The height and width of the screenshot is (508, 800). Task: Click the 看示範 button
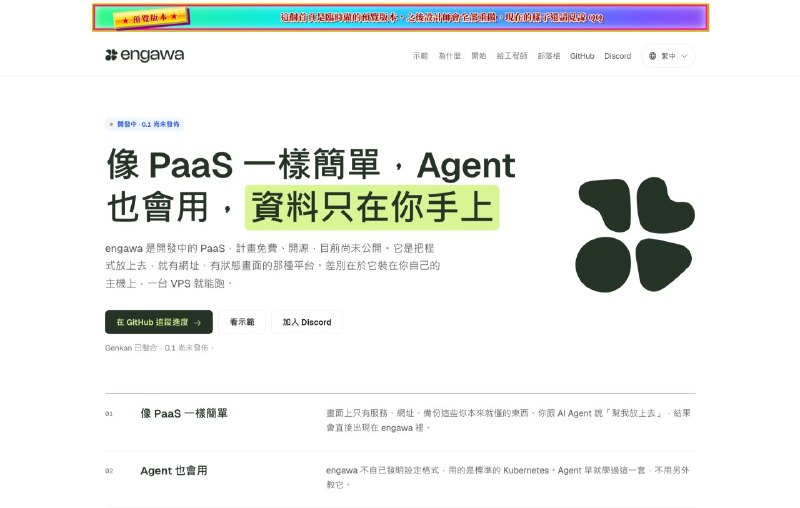[x=242, y=322]
